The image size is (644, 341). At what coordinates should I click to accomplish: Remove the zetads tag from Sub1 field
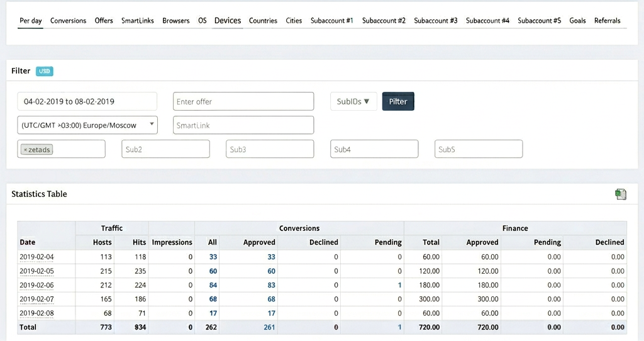pyautogui.click(x=25, y=150)
